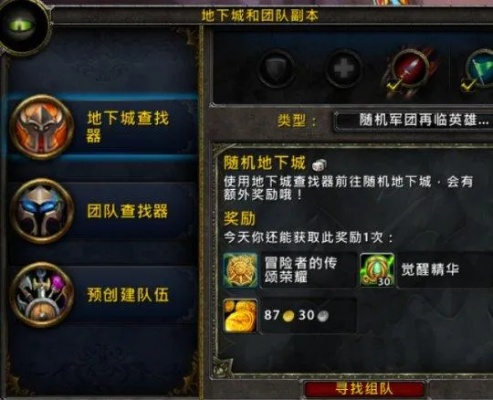Click the 觉醒精华 reward icon
The width and height of the screenshot is (493, 400).
click(x=377, y=270)
